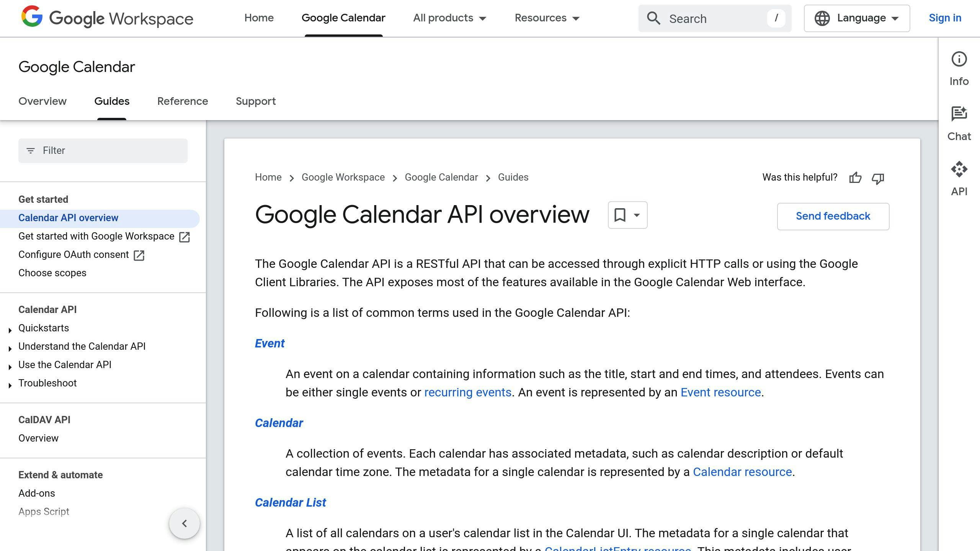Click the bookmark icon beside page title
980x551 pixels.
click(620, 215)
